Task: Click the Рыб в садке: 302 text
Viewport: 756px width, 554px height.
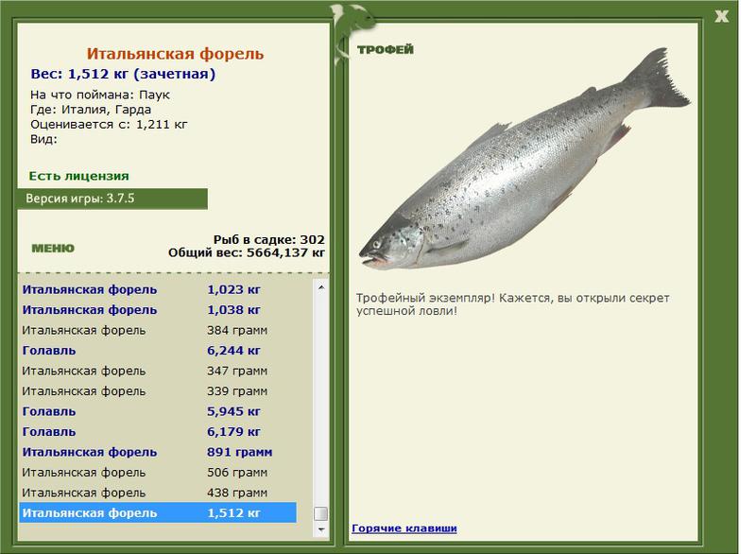Action: click(x=269, y=239)
